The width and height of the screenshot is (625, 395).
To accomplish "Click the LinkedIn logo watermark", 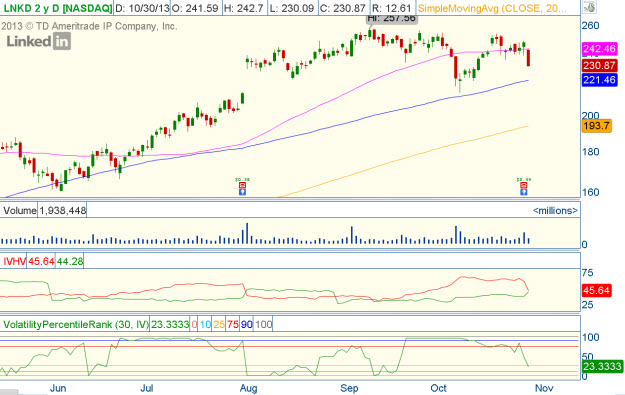I will coord(39,41).
